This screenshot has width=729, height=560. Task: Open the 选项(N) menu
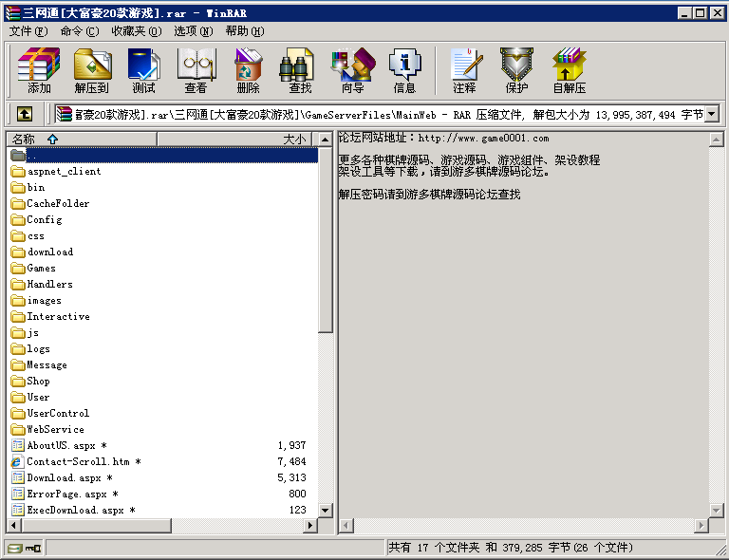193,30
